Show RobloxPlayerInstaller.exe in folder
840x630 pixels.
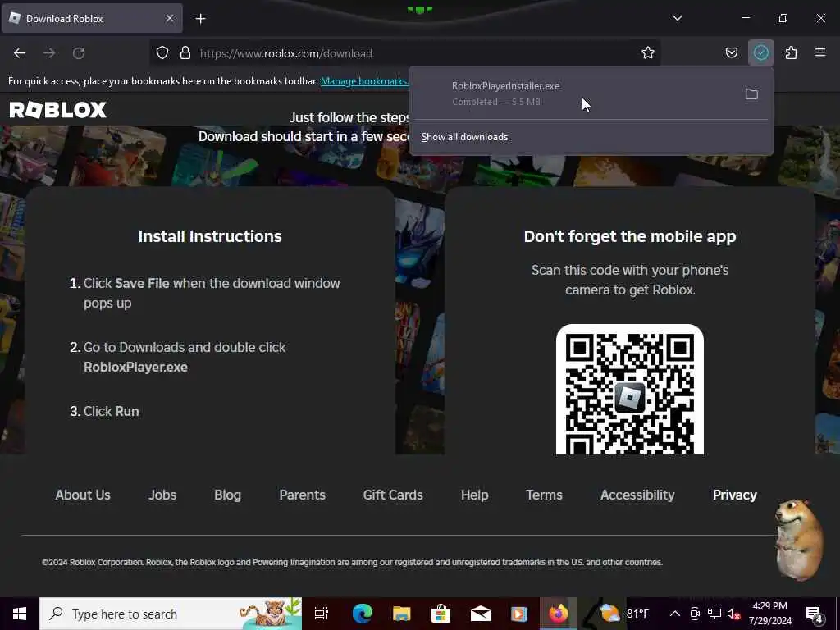751,94
